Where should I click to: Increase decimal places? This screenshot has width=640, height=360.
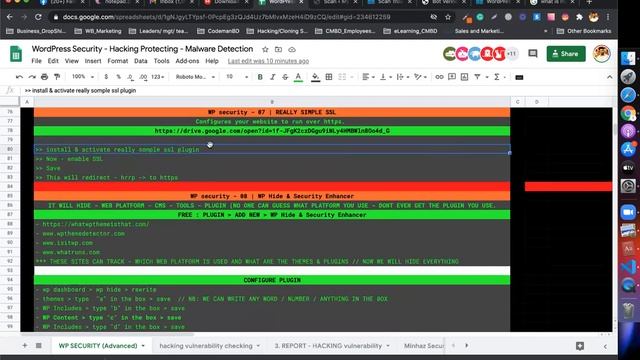coord(143,77)
